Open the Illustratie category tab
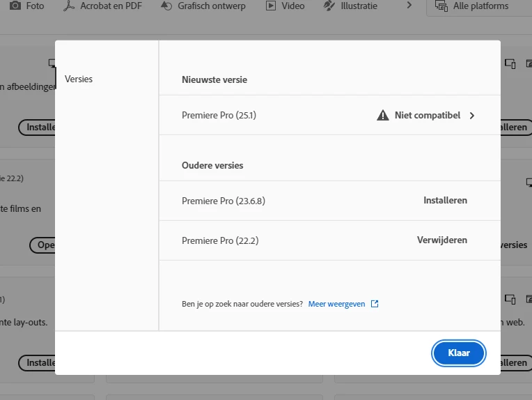Screen dimensions: 532x400 coord(350,6)
